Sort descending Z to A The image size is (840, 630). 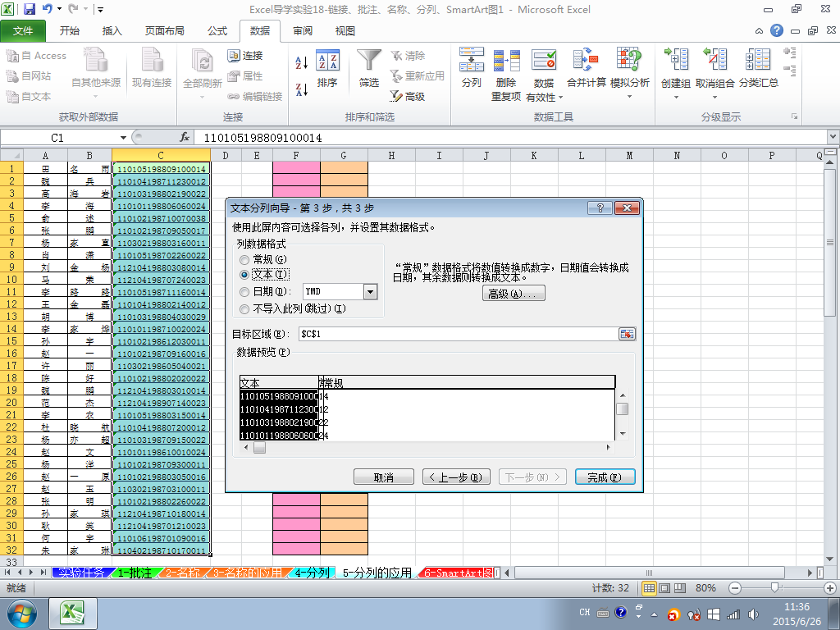(302, 89)
